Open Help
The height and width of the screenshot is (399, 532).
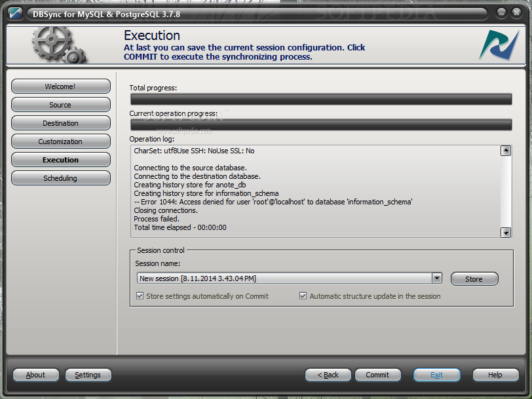point(496,375)
